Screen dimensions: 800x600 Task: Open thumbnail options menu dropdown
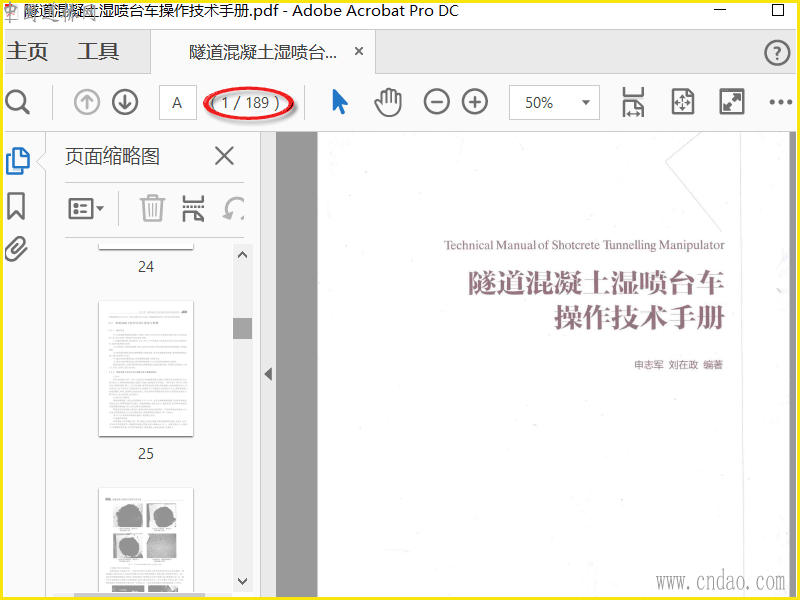[86, 209]
